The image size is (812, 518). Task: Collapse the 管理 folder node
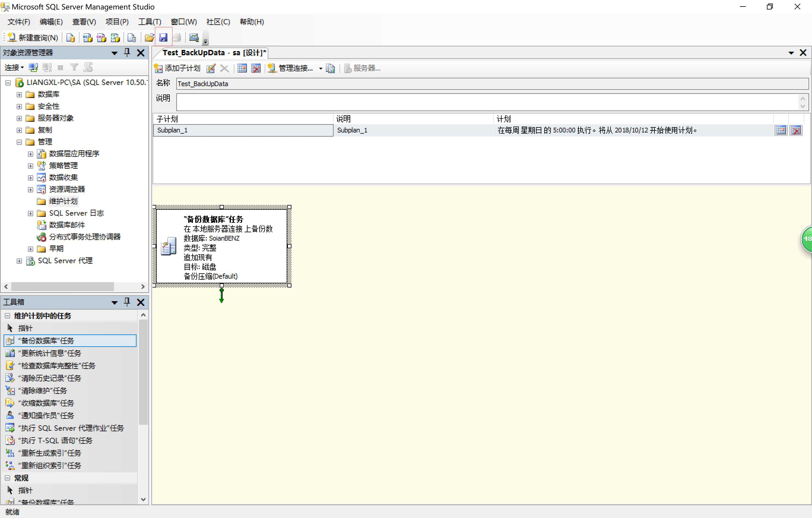19,142
